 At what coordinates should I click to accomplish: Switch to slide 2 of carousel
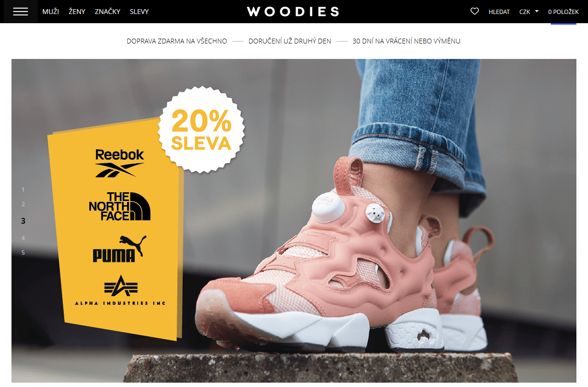23,204
